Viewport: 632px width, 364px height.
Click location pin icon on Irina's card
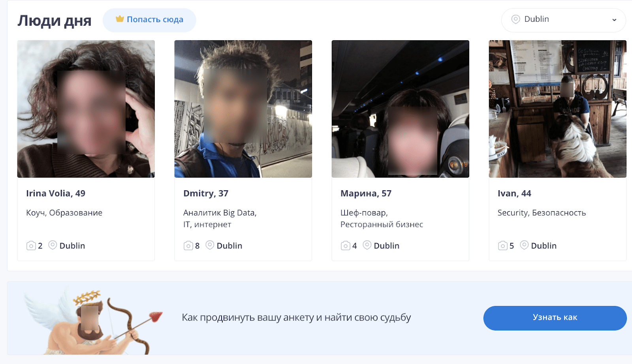pyautogui.click(x=53, y=245)
